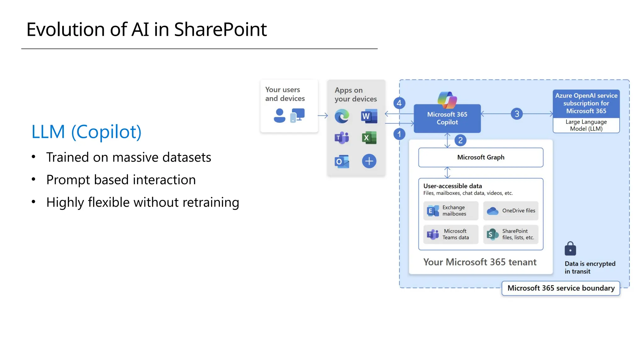This screenshot has width=644, height=362.
Task: Click the numbered circle 4
Action: [x=399, y=103]
